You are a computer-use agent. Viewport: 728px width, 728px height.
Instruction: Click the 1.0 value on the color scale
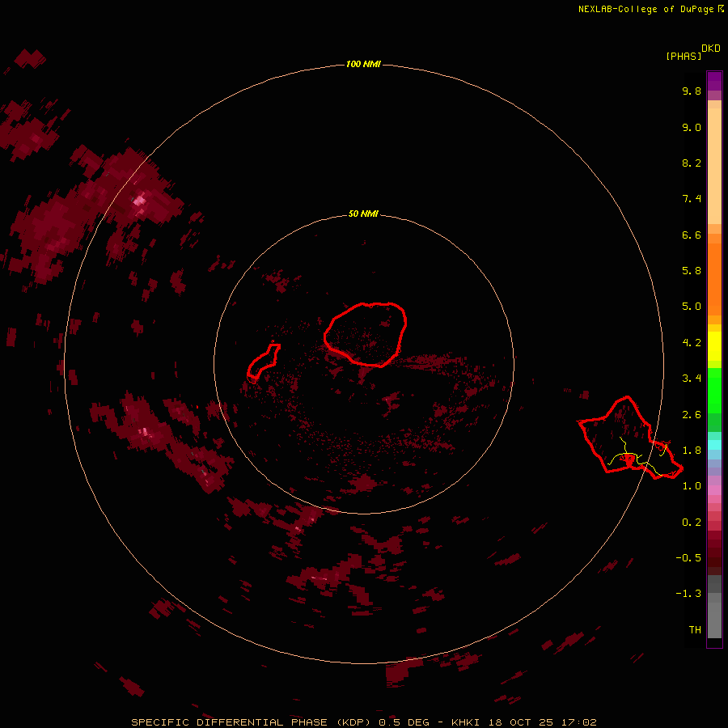(x=692, y=486)
